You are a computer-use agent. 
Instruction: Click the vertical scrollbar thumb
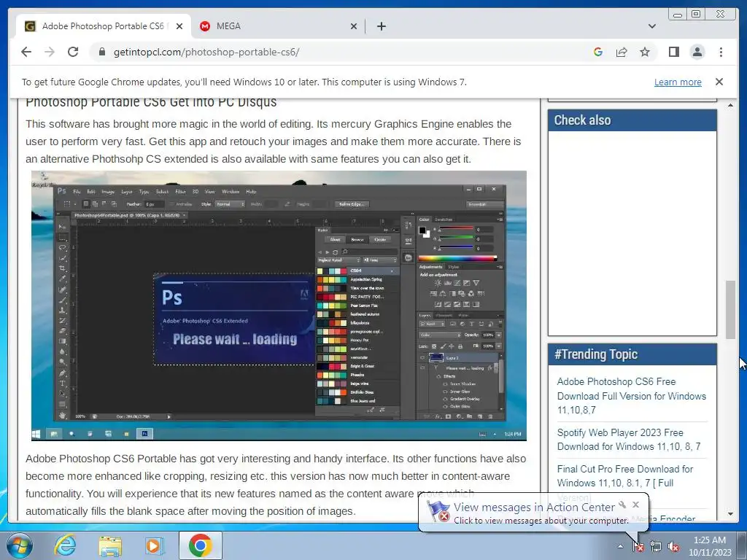(x=730, y=310)
